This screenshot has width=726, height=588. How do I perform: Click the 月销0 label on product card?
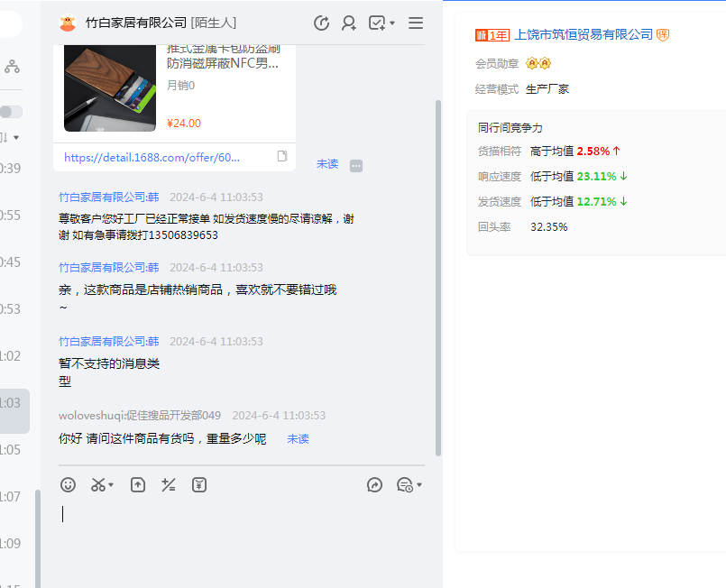[180, 85]
